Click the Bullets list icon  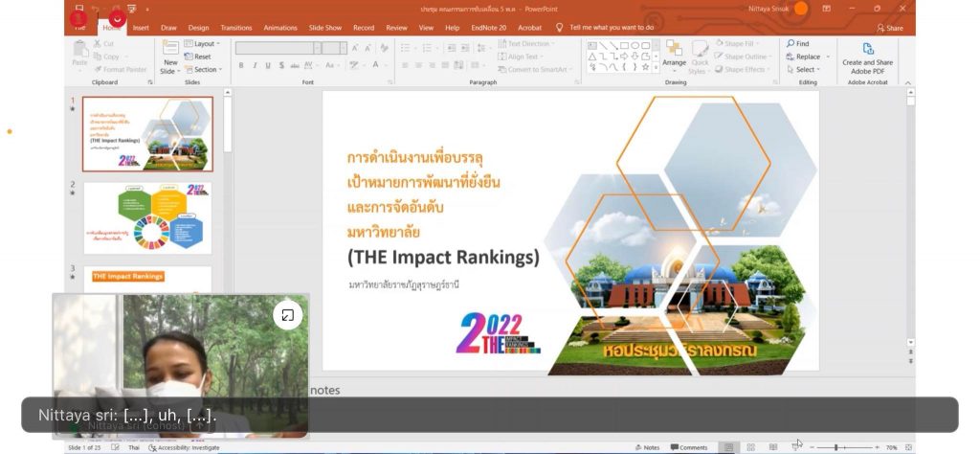pyautogui.click(x=406, y=48)
